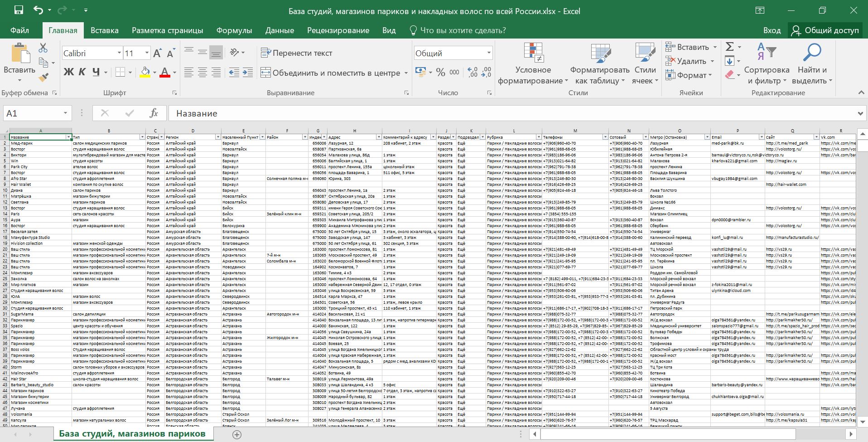The width and height of the screenshot is (868, 442).
Task: Open the Calibri font name dropdown
Action: (119, 53)
